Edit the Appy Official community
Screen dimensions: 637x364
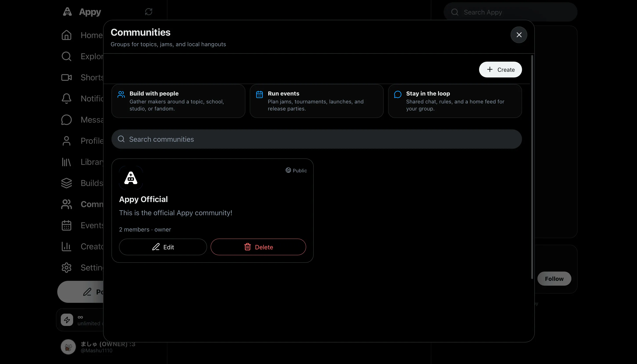coord(163,247)
